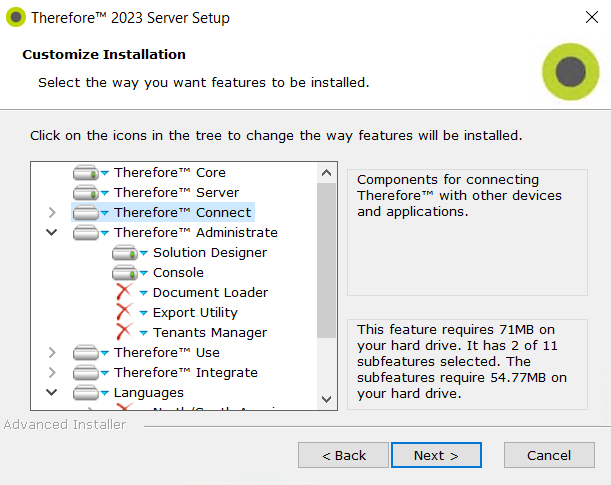Proceed with the Next button

[436, 455]
